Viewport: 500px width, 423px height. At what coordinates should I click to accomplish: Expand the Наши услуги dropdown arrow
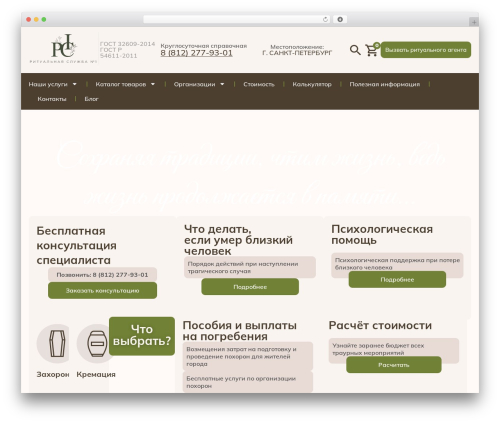point(75,84)
